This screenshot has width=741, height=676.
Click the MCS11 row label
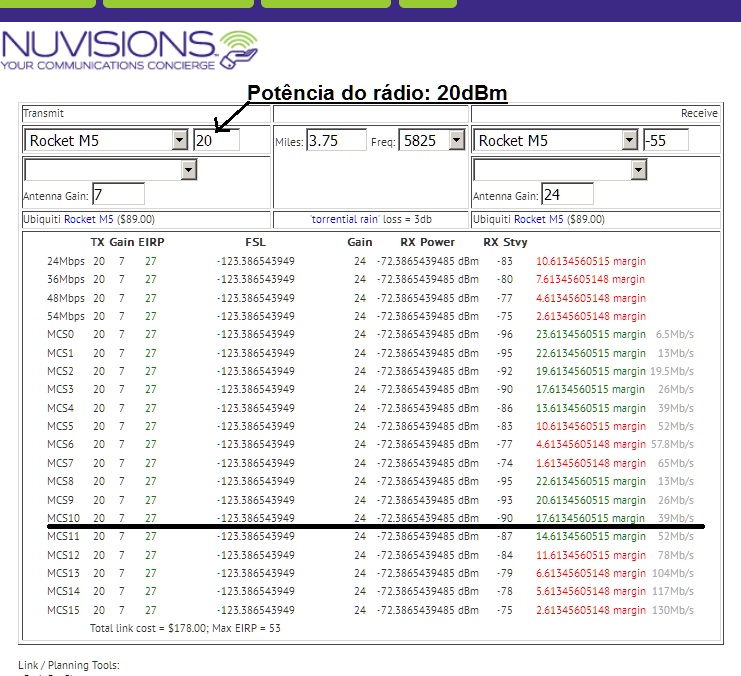63,536
